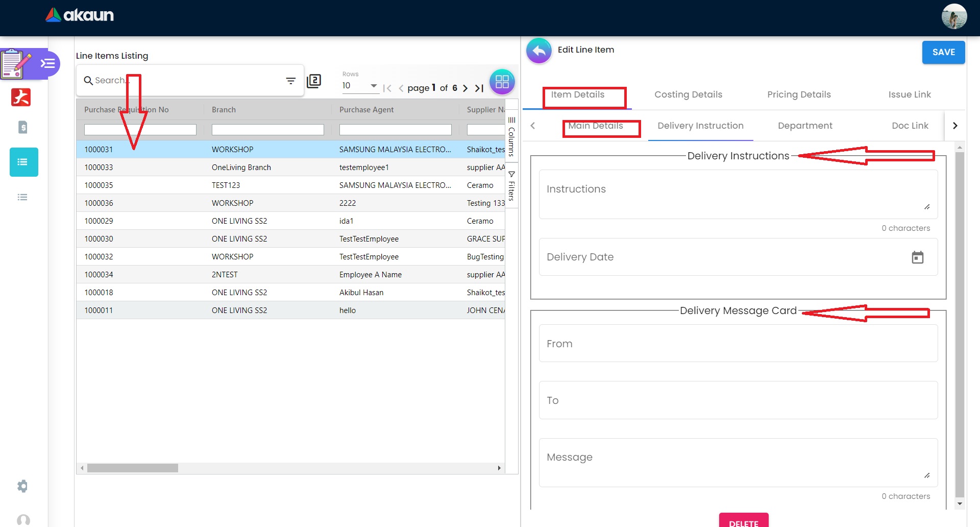
Task: Go to next page of line items
Action: (465, 88)
